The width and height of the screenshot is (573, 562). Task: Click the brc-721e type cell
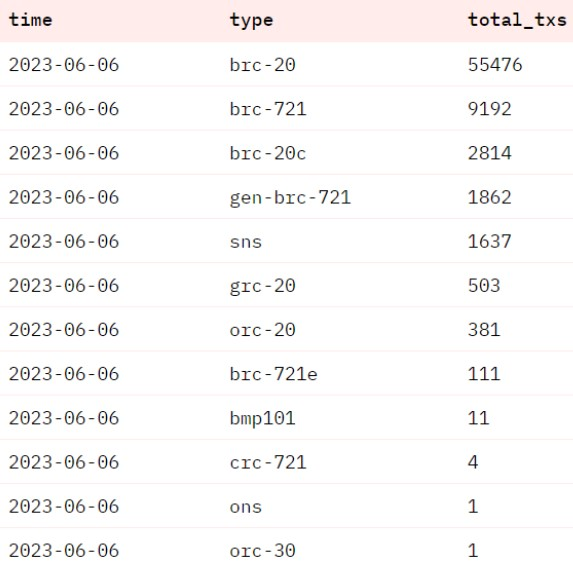273,374
